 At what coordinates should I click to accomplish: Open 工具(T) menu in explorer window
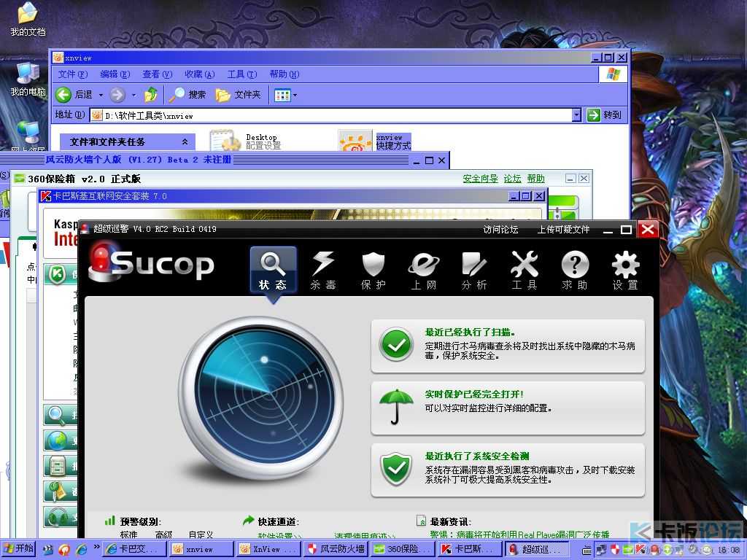coord(242,74)
